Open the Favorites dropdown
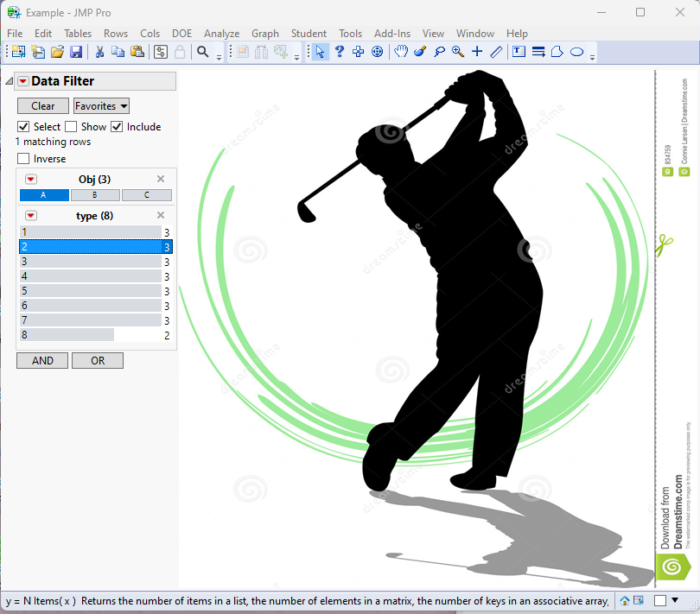The image size is (700, 614). coord(101,106)
